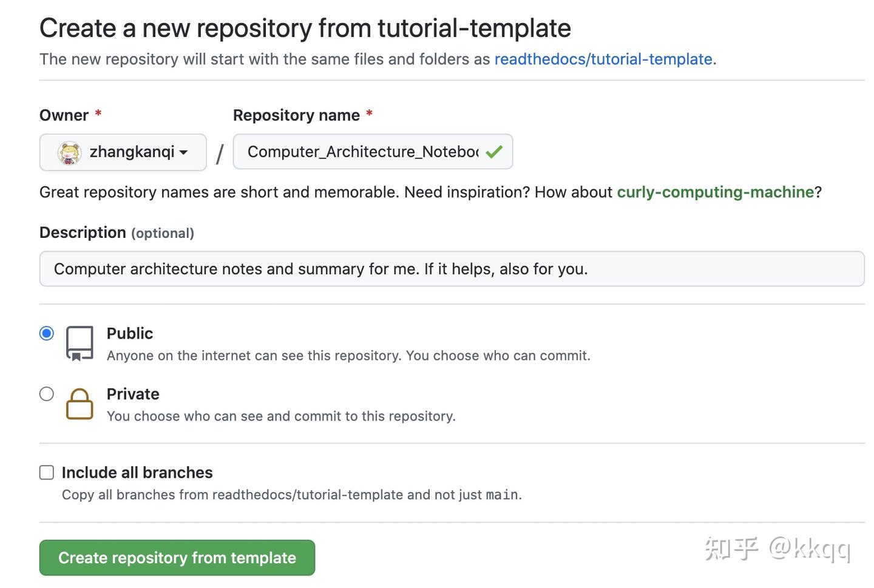This screenshot has height=588, width=874.
Task: Click the zhangkanqi avatar icon
Action: (69, 152)
